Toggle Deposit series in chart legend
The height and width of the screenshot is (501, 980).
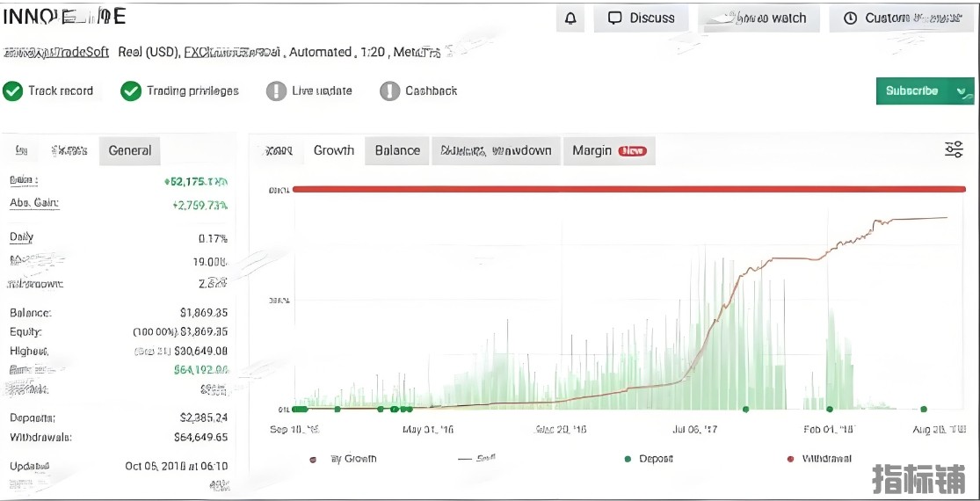[x=628, y=459]
